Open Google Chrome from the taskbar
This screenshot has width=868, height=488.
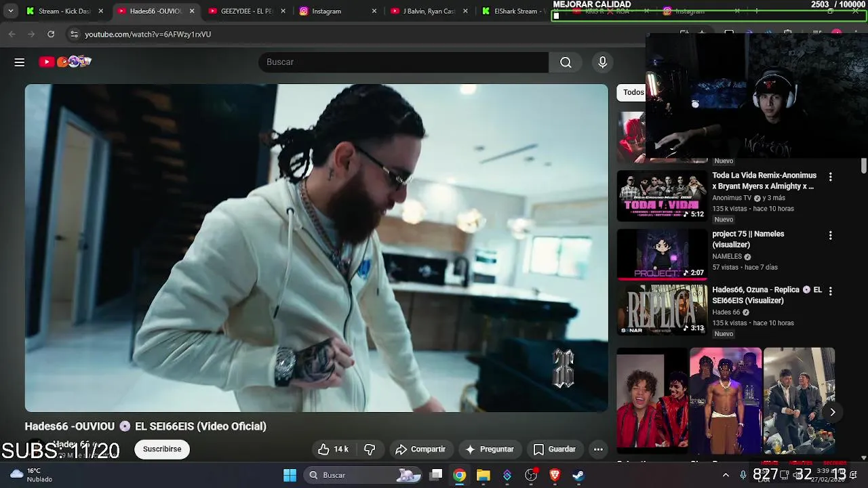[x=460, y=475]
